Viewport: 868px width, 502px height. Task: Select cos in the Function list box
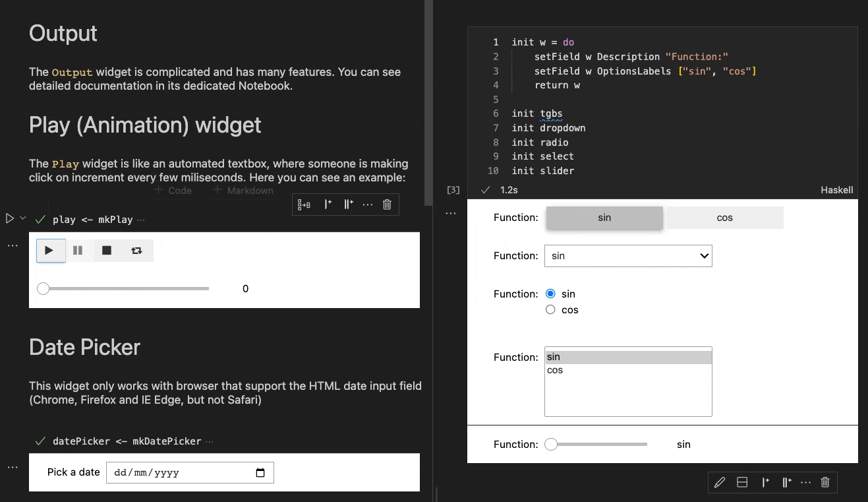click(628, 370)
